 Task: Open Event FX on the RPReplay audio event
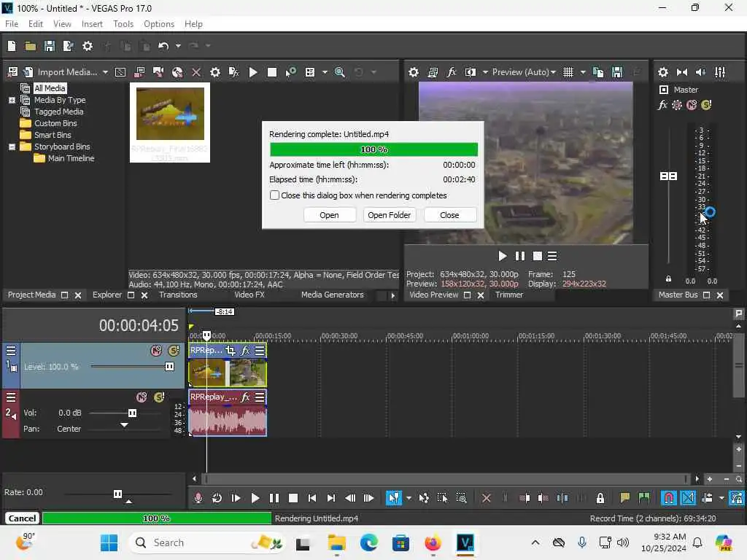(245, 397)
